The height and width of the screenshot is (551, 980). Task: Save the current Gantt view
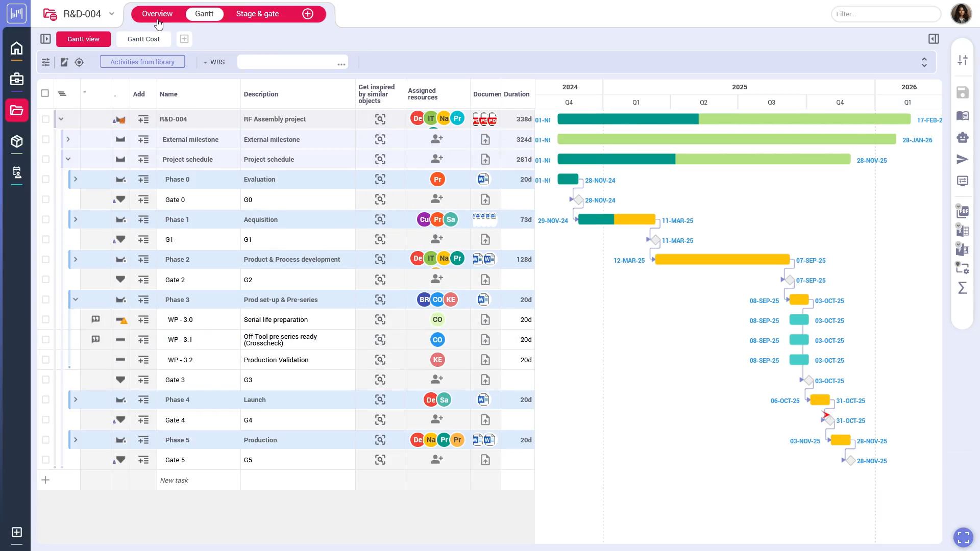963,92
